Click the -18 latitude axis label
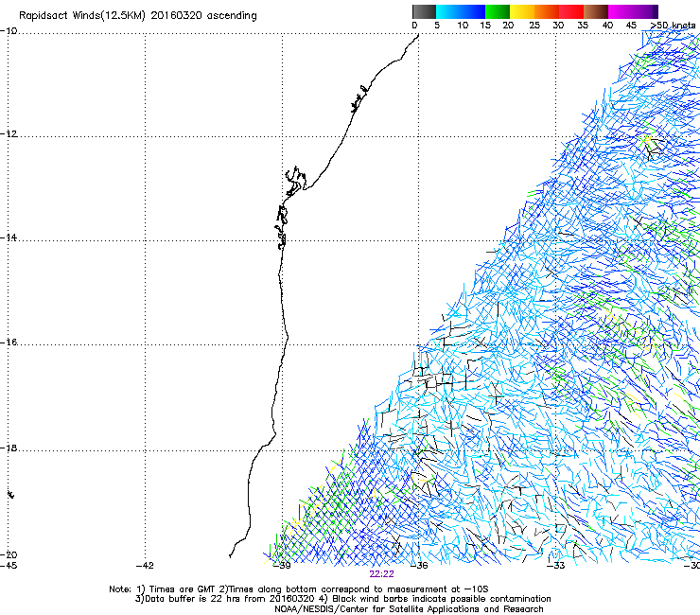The width and height of the screenshot is (700, 615). (x=9, y=448)
